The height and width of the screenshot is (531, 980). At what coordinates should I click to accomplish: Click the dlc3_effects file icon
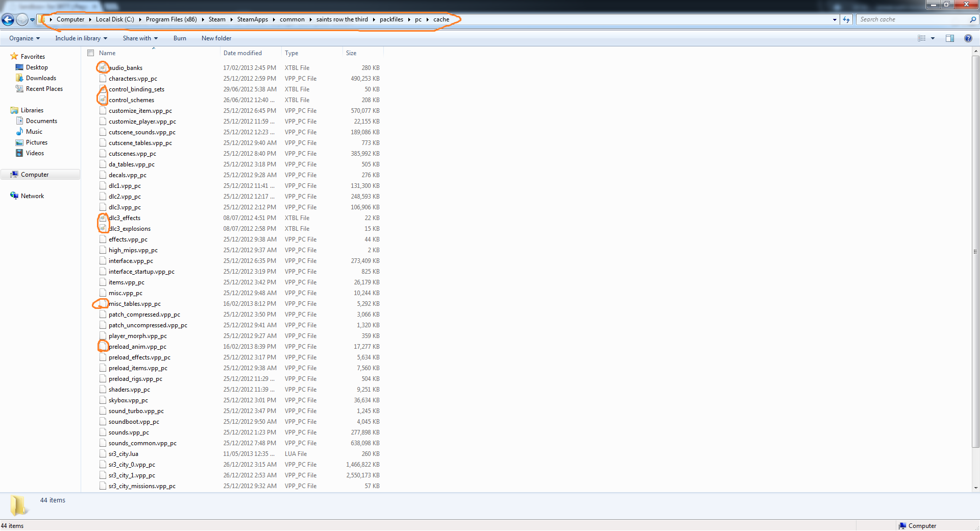(103, 218)
